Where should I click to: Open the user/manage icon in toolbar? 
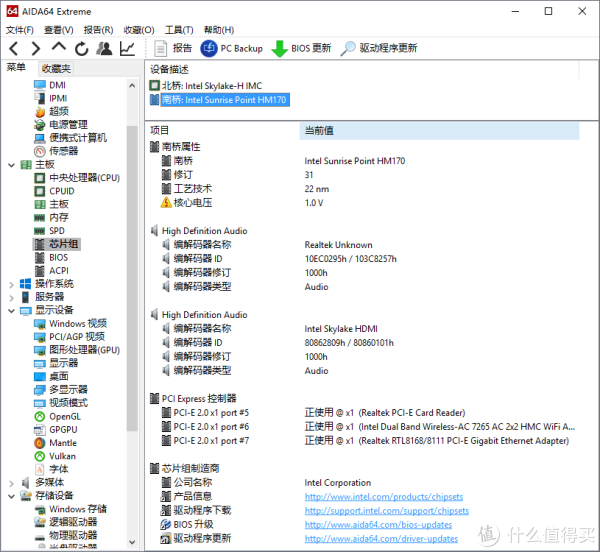coord(104,49)
